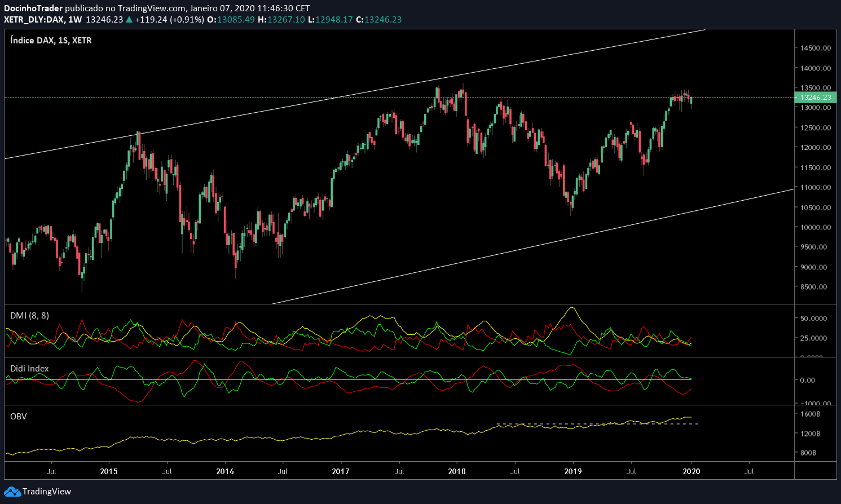Click the 2020 marker on the time axis

pos(691,471)
